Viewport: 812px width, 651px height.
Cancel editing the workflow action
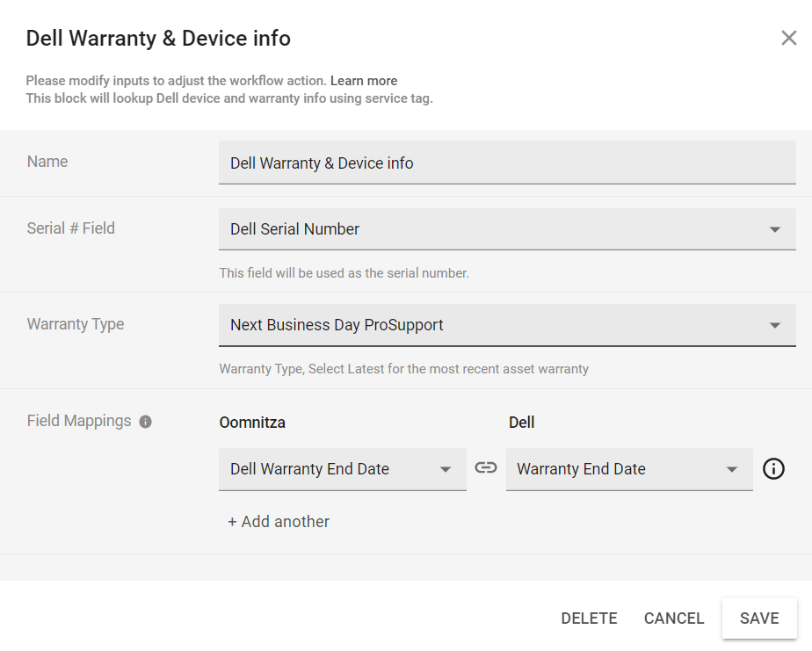673,618
